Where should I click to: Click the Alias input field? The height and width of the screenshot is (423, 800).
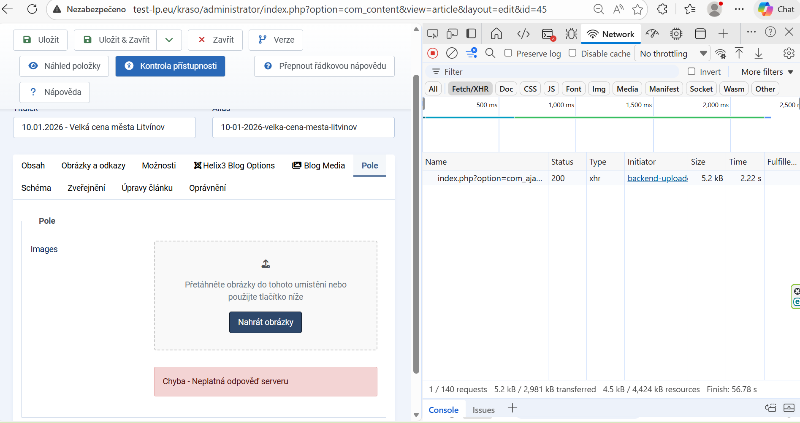[303, 128]
